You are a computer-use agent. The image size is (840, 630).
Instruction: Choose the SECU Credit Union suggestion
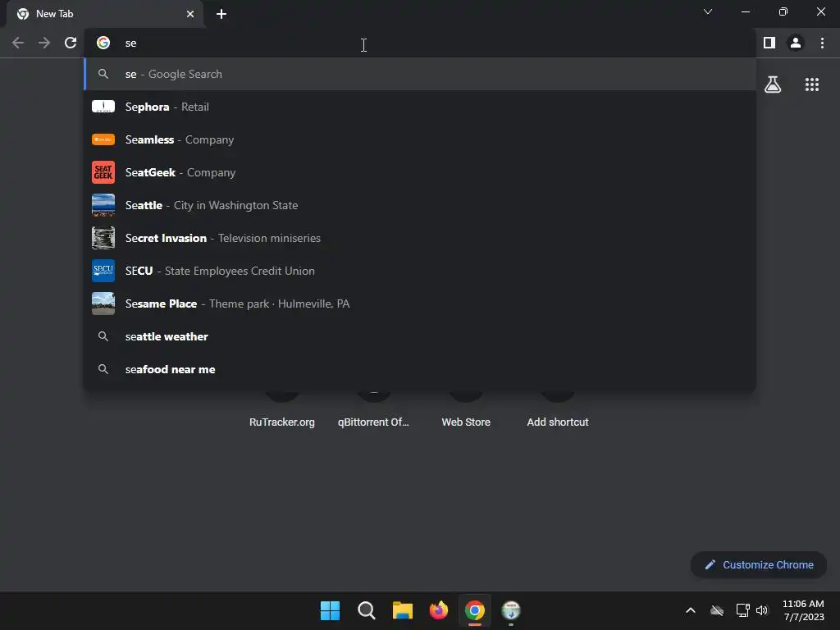[x=420, y=271]
